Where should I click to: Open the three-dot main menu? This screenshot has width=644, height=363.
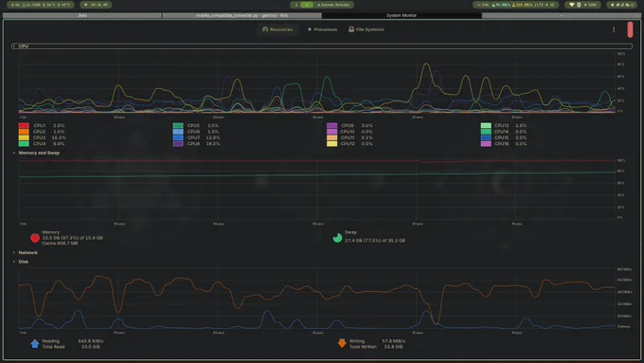tap(614, 29)
